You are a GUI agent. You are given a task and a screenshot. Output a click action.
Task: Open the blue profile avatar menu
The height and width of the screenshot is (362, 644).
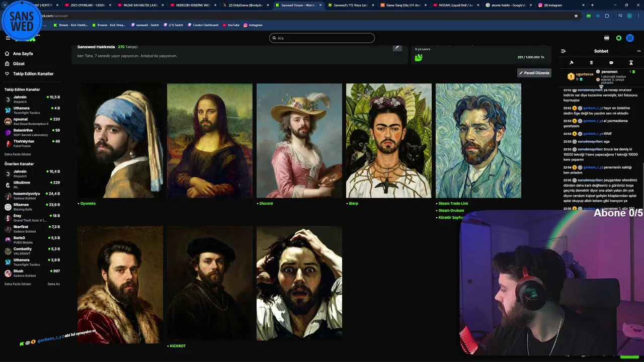click(x=630, y=38)
